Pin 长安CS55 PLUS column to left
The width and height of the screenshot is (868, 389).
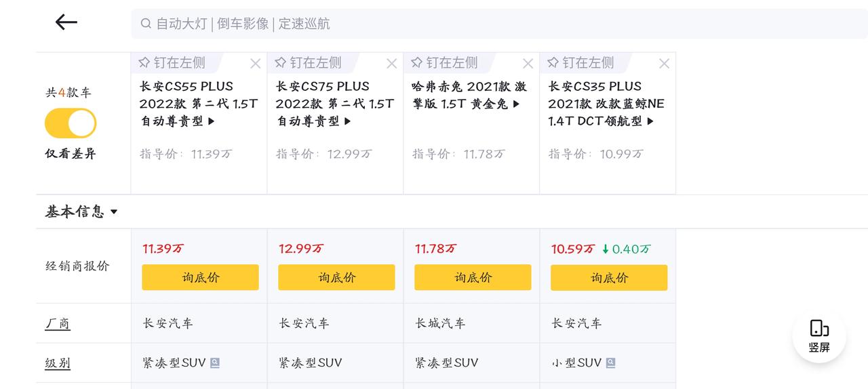(x=172, y=63)
